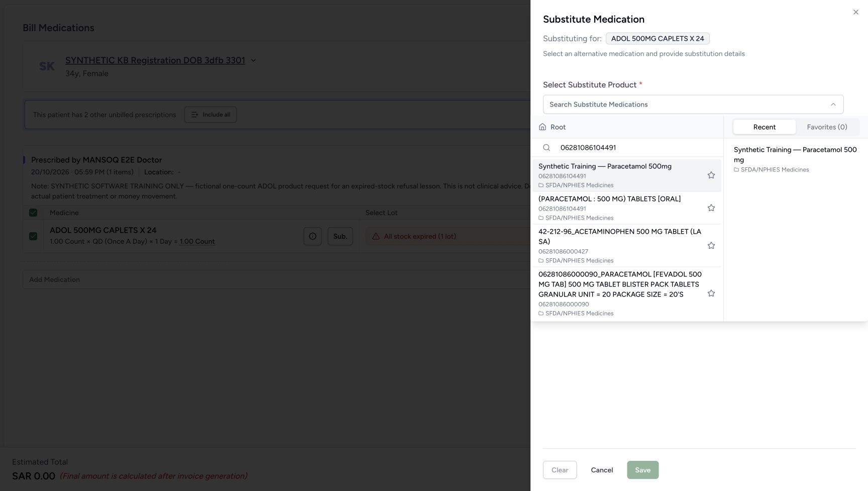This screenshot has width=868, height=491.
Task: Select (PARACETAMOL : 500 MG) TABLETS [ORAL]
Action: 627,208
